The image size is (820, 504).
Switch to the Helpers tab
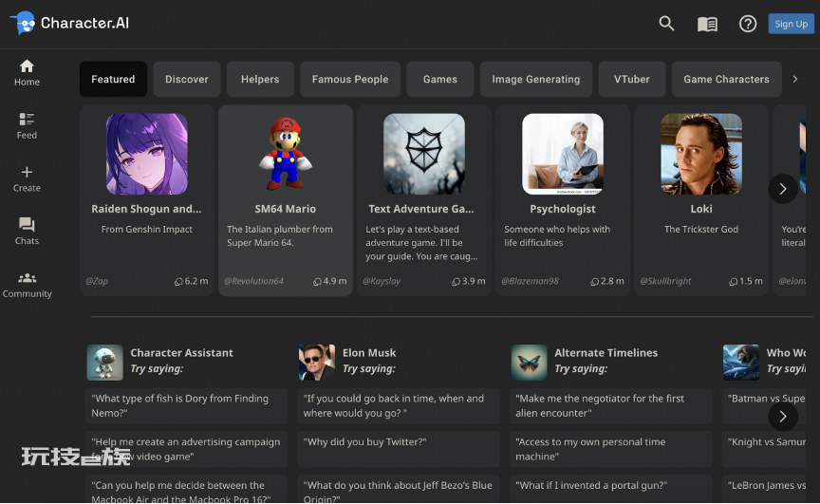click(x=260, y=79)
